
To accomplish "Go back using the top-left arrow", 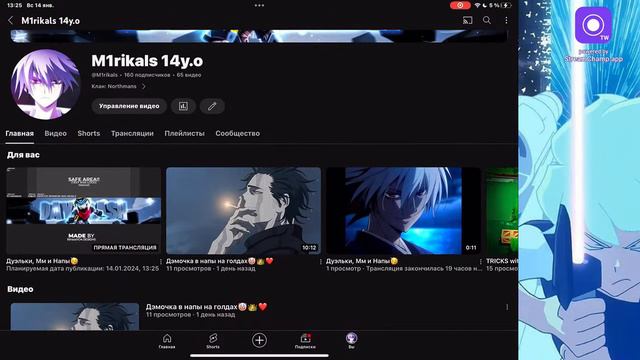I will click(11, 20).
